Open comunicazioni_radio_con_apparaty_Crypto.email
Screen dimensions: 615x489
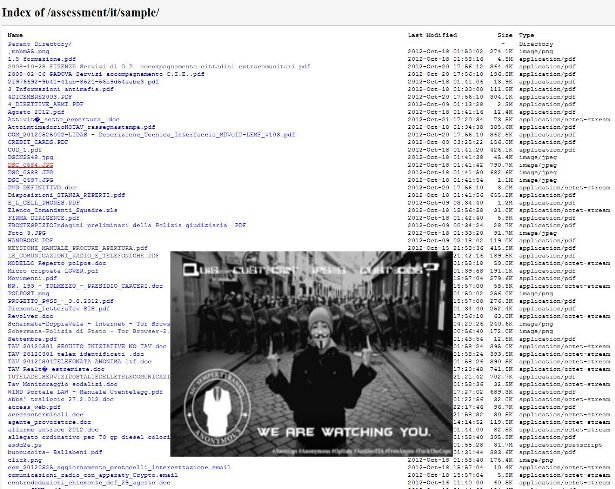pos(93,475)
